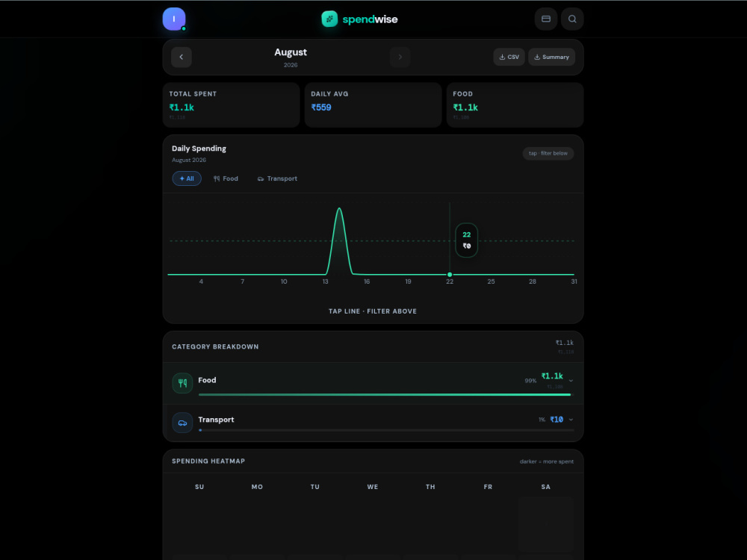Open the user profile avatar
Viewport: 747px width, 560px height.
click(174, 19)
